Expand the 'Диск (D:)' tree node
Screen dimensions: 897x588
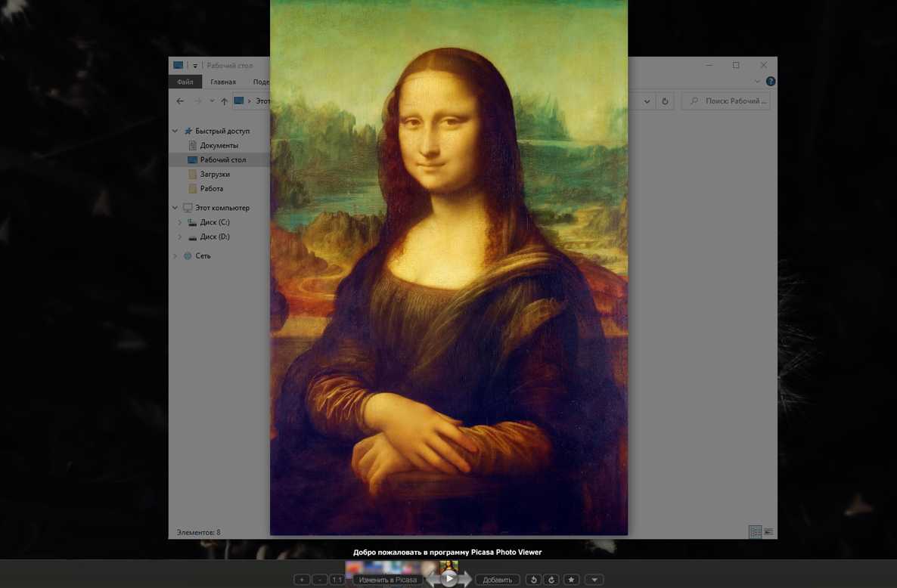180,236
